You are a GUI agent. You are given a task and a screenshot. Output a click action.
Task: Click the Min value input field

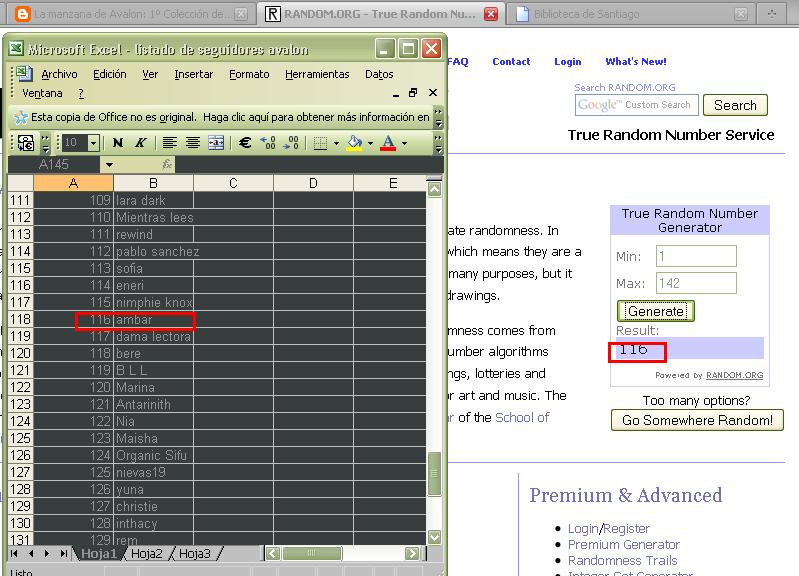[696, 256]
